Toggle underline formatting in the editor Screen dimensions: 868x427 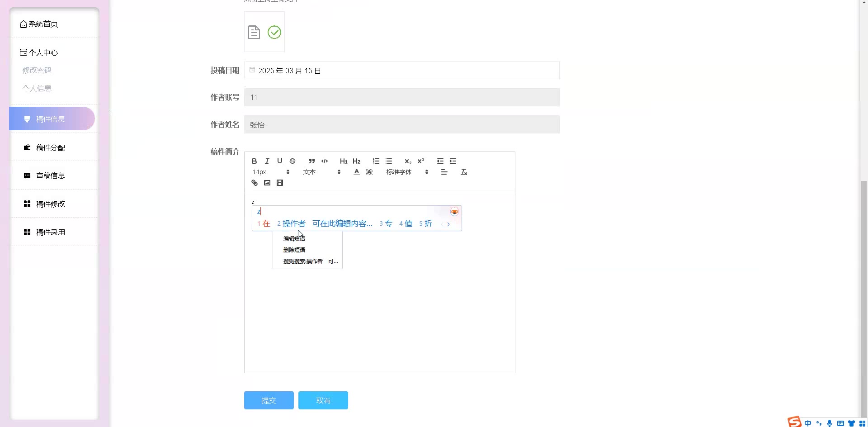(x=280, y=161)
